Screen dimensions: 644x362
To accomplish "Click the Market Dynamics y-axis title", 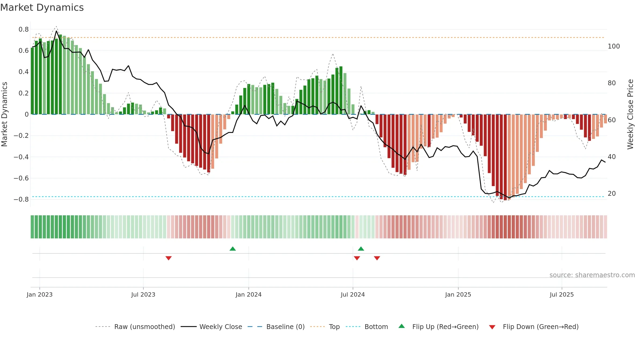I will [4, 114].
